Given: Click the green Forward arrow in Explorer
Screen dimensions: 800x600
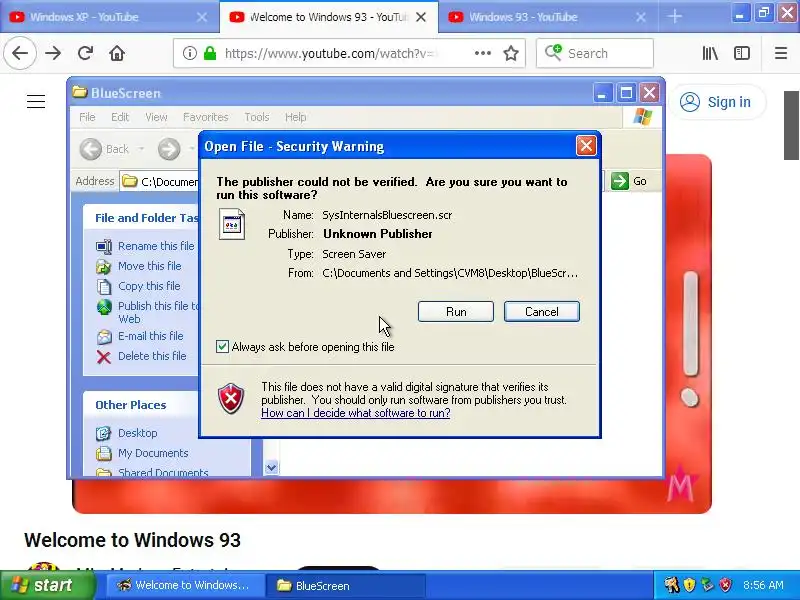Looking at the screenshot, I should (169, 149).
